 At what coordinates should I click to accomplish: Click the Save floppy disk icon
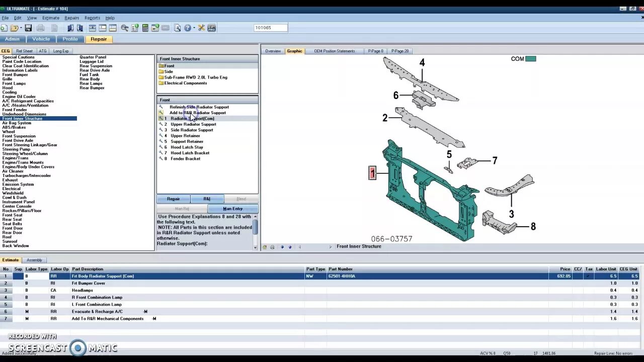(28, 28)
